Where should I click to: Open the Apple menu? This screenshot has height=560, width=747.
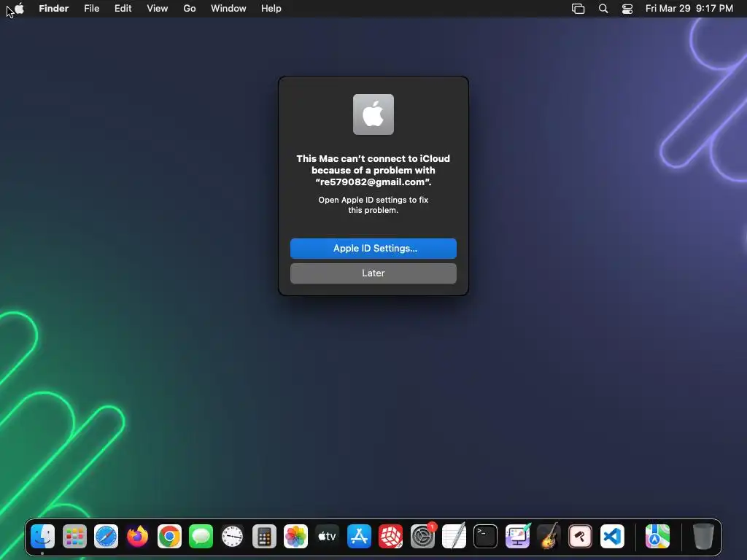coord(19,9)
